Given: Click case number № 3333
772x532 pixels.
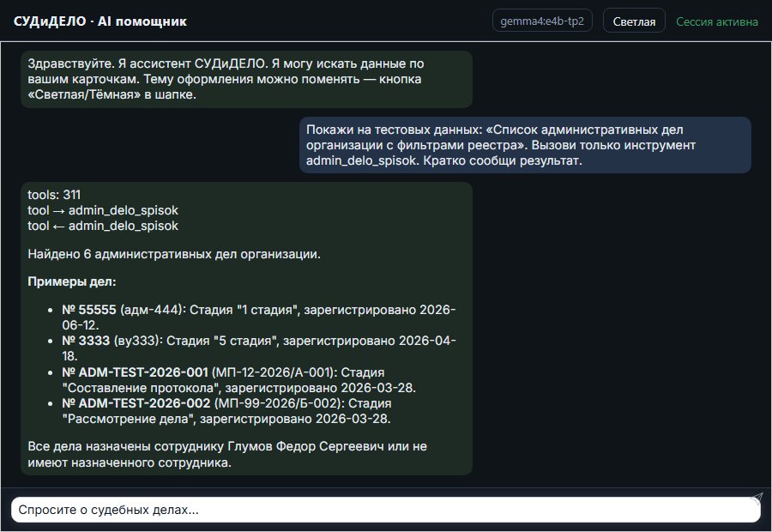Looking at the screenshot, I should tap(86, 341).
